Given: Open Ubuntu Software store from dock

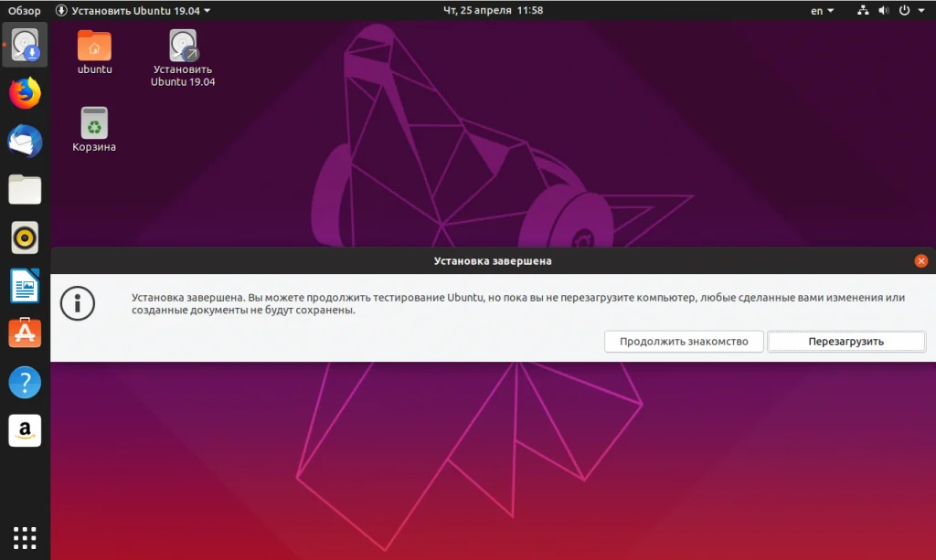Looking at the screenshot, I should tap(25, 333).
